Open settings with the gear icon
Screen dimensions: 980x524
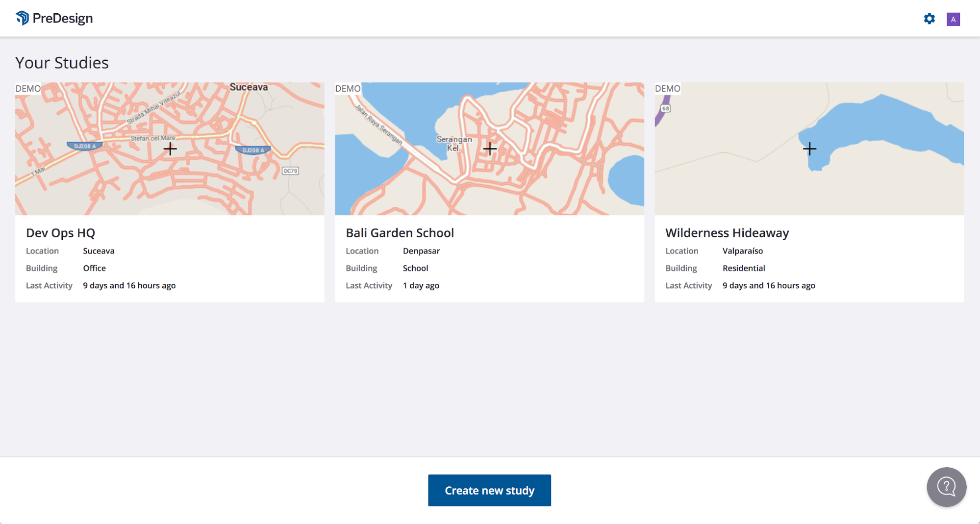coord(929,19)
